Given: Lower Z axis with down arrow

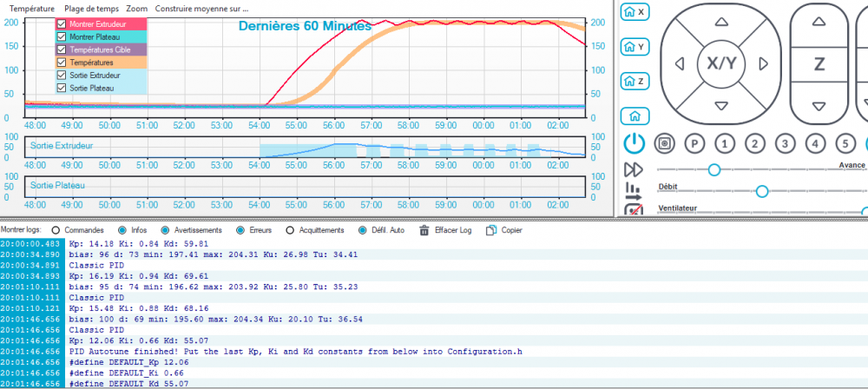Looking at the screenshot, I should click(x=819, y=106).
